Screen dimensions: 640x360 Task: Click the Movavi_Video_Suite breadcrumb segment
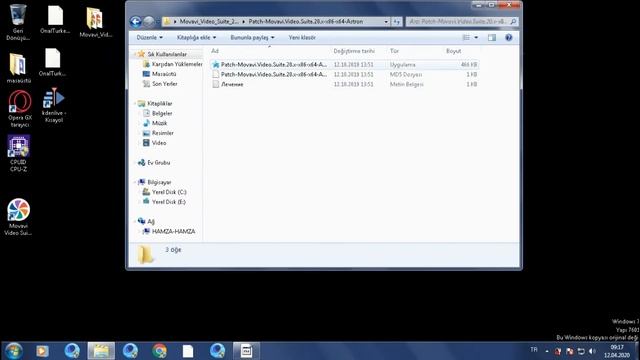tap(209, 22)
